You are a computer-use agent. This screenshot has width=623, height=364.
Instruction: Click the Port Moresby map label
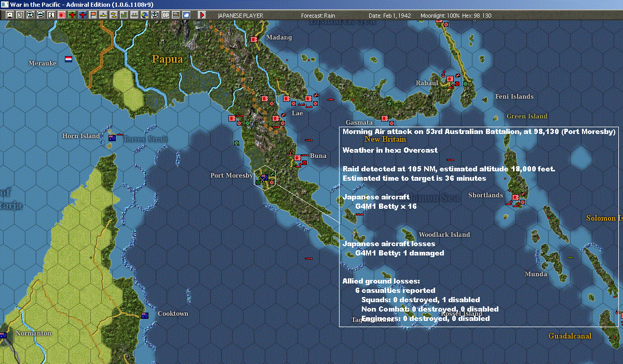point(232,176)
